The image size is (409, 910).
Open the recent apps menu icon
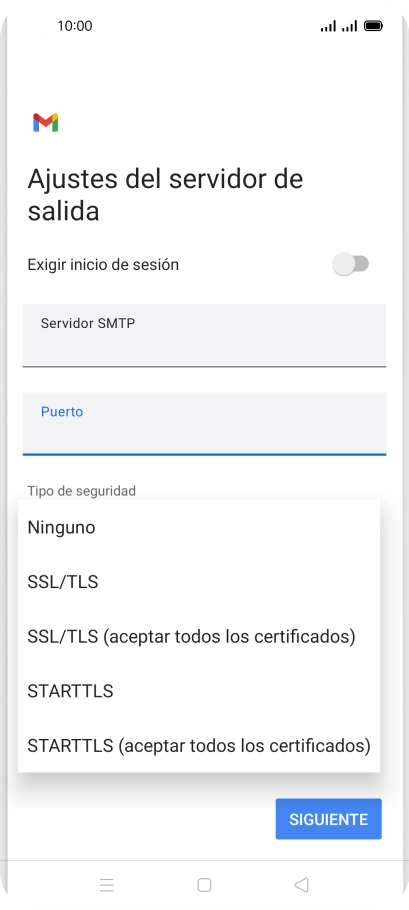pyautogui.click(x=107, y=884)
